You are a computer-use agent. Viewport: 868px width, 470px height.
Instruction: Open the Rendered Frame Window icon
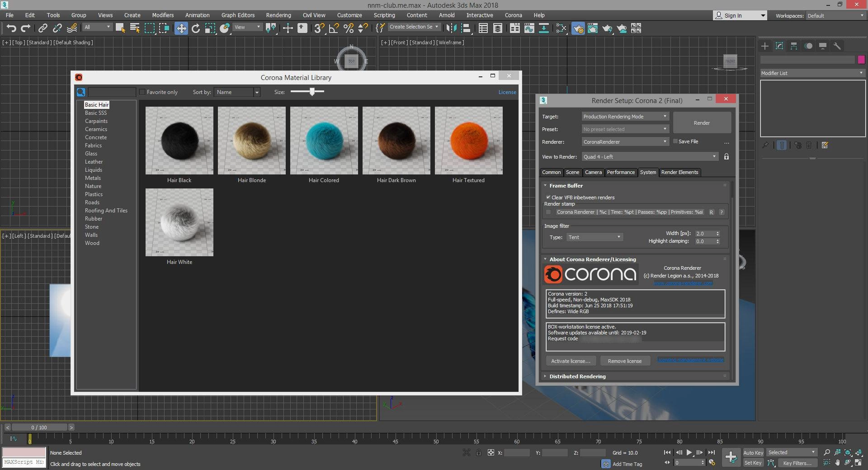592,28
